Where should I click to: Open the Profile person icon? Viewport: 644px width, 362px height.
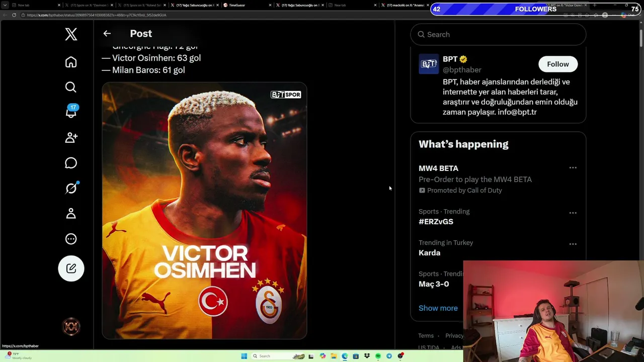(71, 214)
